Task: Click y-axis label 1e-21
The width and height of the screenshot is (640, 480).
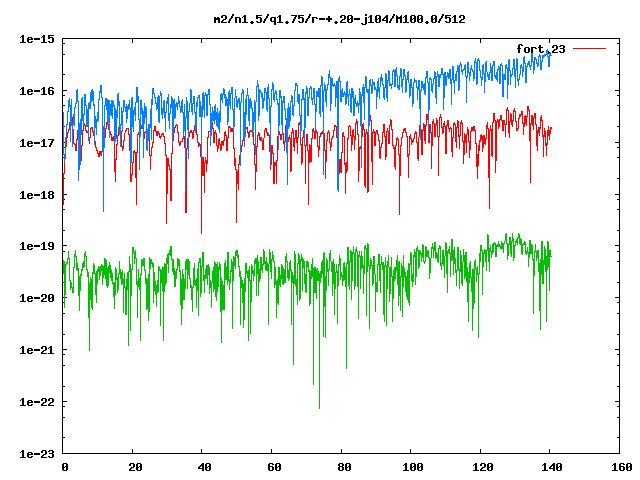Action: 37,350
